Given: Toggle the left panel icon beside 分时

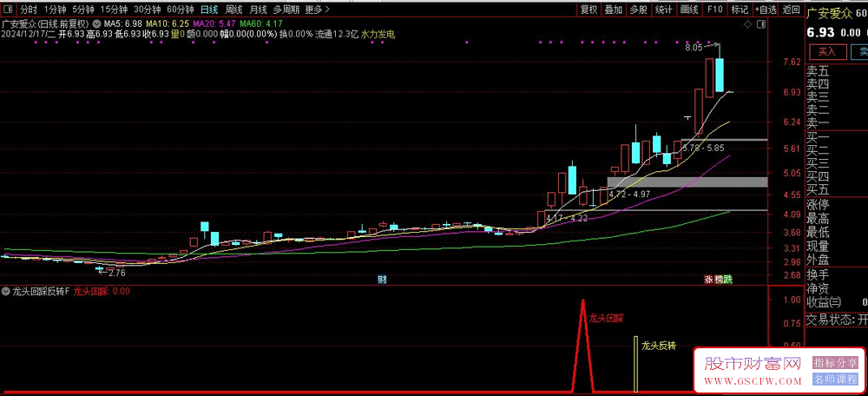Looking at the screenshot, I should click(7, 10).
